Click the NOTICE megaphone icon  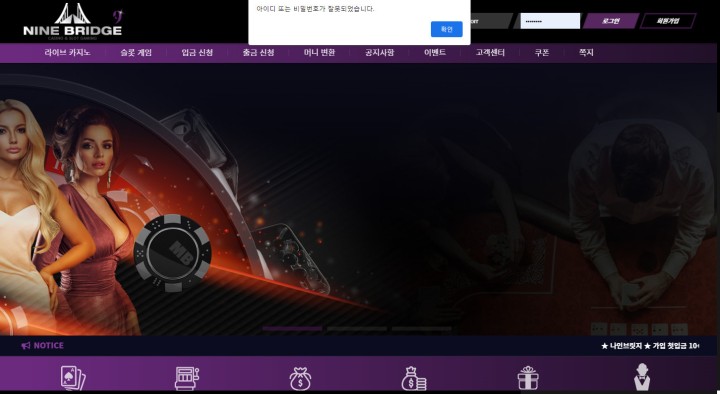click(x=26, y=345)
